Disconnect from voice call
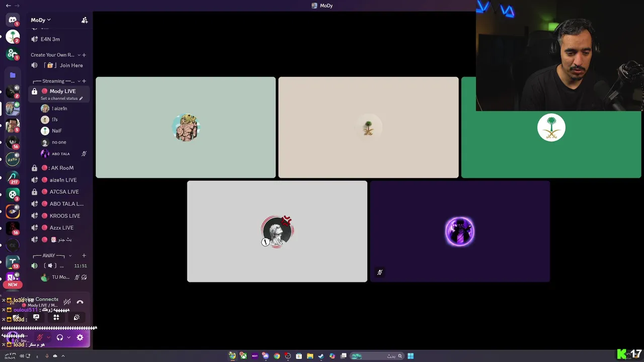The image size is (644, 362). pyautogui.click(x=80, y=302)
